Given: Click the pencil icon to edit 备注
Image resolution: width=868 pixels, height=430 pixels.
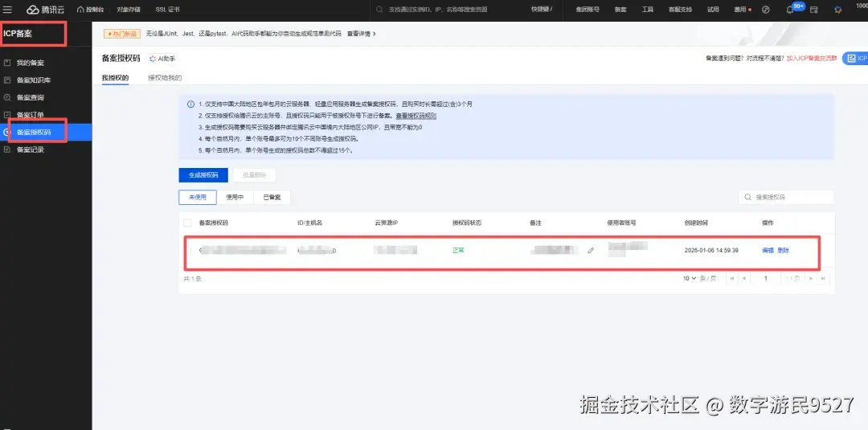Looking at the screenshot, I should click(591, 251).
